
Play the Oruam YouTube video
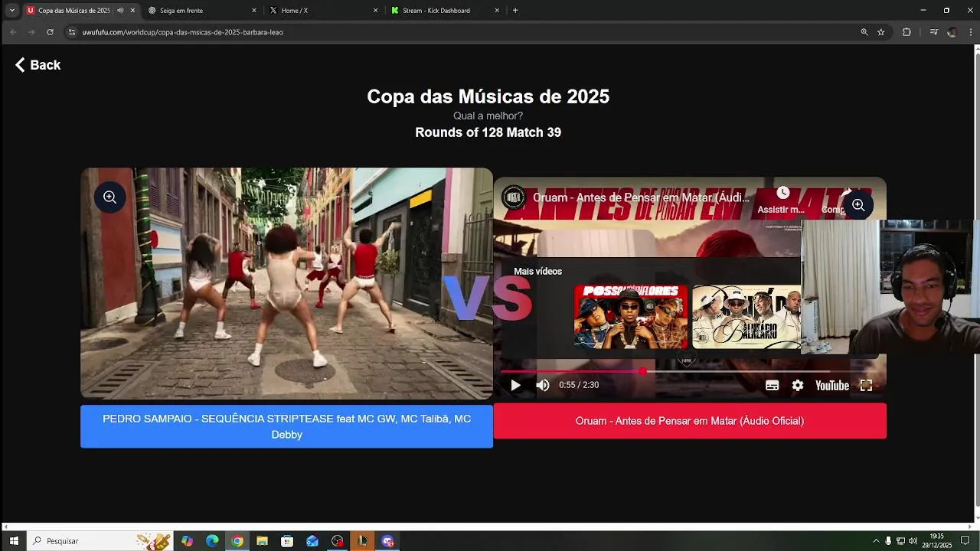coord(515,385)
